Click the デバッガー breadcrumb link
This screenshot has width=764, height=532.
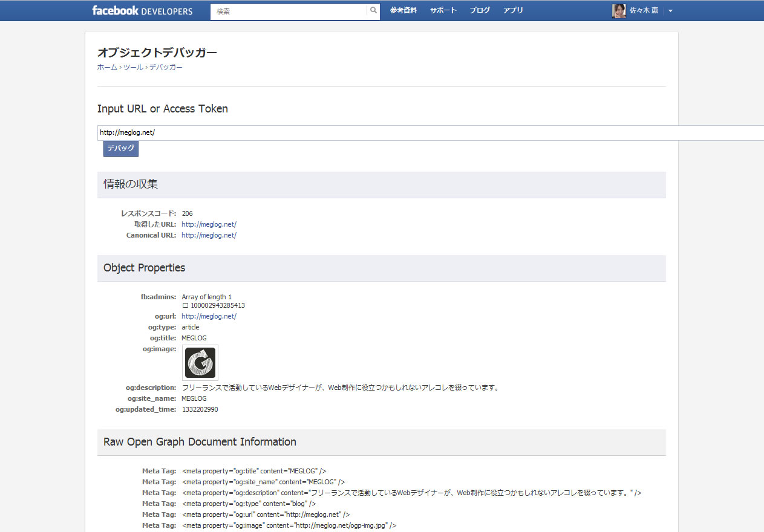pos(165,67)
